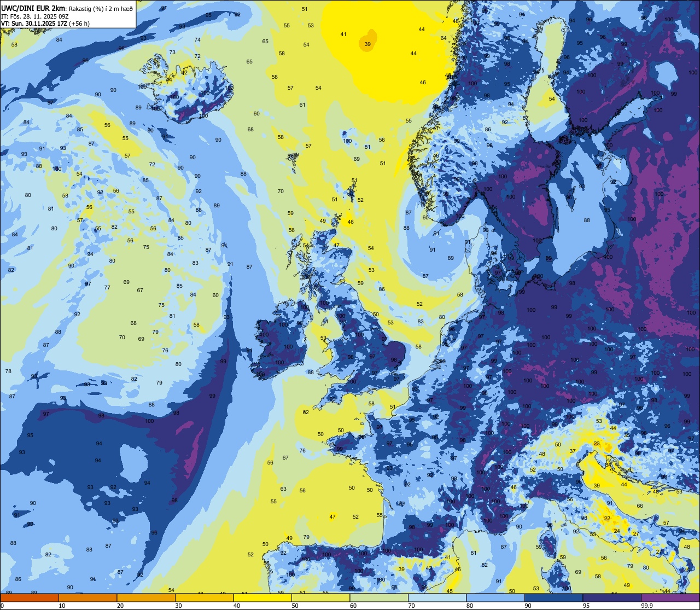700x610 pixels.
Task: Click the legend tick label "30"
Action: pyautogui.click(x=178, y=605)
